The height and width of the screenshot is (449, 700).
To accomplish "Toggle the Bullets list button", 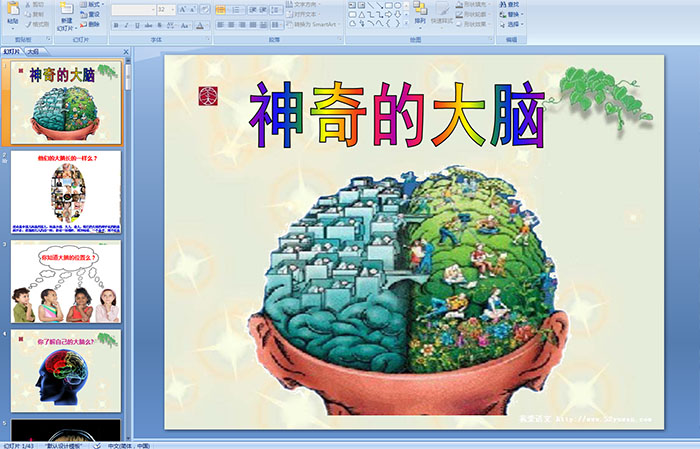I will [x=221, y=9].
